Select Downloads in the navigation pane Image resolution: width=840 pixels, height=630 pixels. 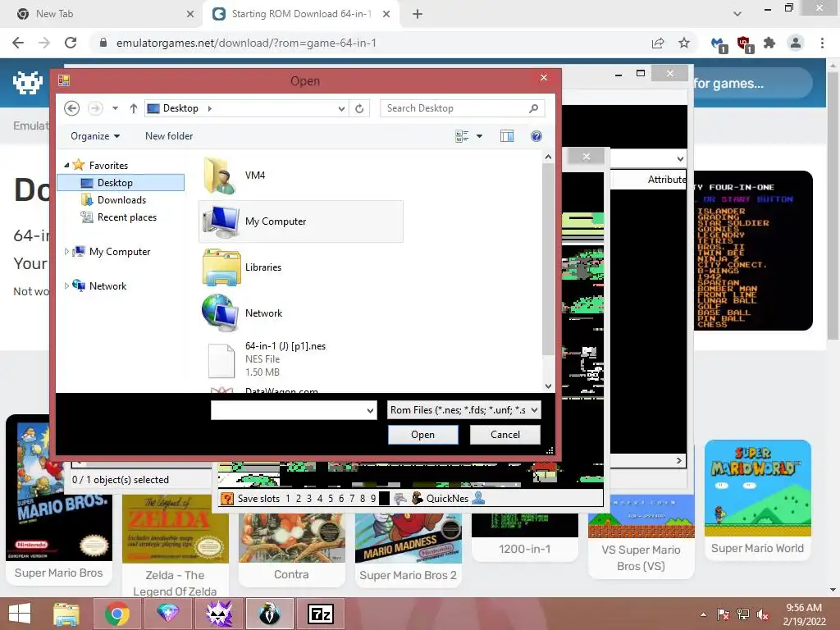(x=121, y=200)
